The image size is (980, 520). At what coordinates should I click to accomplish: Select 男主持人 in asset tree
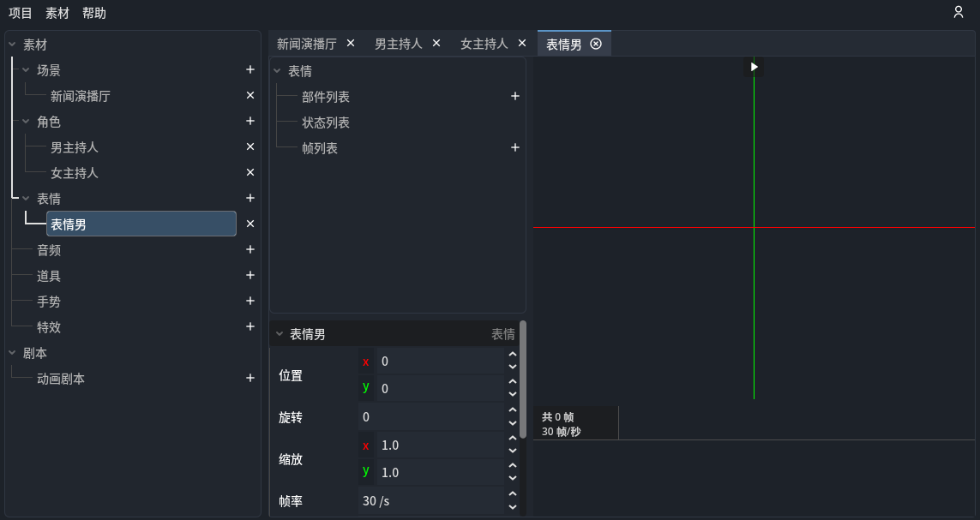(x=75, y=147)
